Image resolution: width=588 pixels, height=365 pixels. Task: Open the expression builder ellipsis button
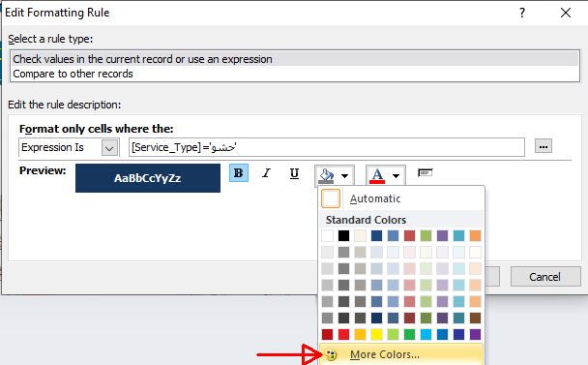pyautogui.click(x=544, y=146)
